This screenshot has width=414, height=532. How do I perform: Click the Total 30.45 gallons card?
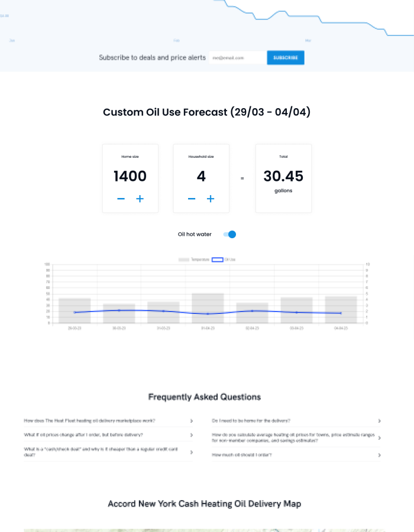pyautogui.click(x=283, y=178)
